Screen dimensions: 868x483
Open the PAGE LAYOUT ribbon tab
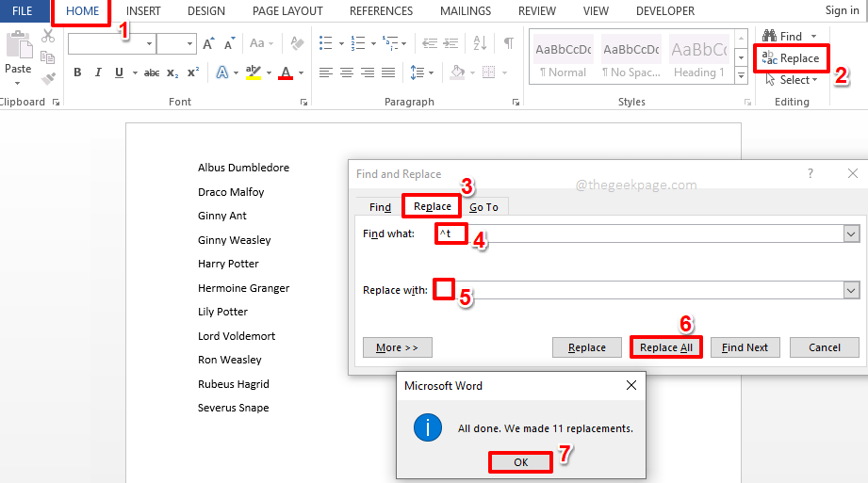click(x=287, y=11)
